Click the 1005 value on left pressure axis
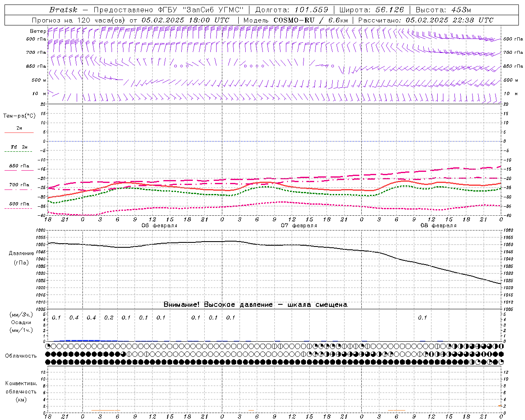The width and height of the screenshot is (525, 420). pyautogui.click(x=41, y=309)
